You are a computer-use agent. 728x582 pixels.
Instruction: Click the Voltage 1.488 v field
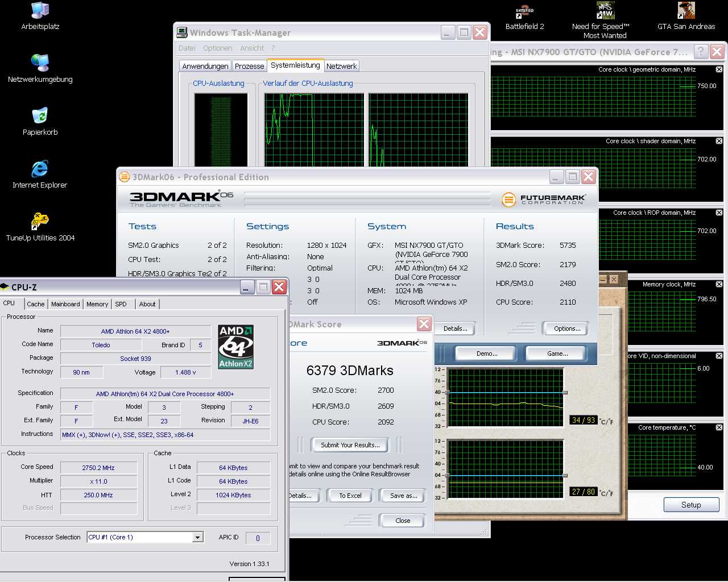[185, 372]
